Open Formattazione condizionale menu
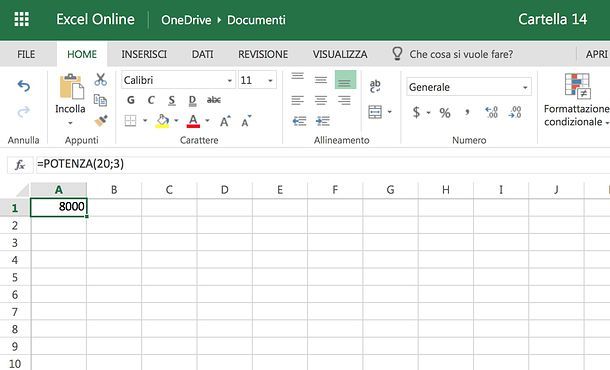 [x=577, y=100]
